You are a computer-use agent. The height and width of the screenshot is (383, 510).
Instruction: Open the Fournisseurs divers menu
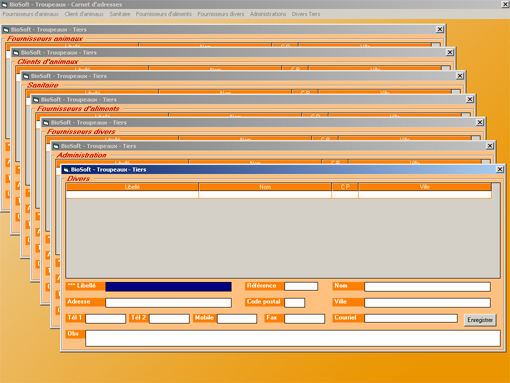[221, 14]
